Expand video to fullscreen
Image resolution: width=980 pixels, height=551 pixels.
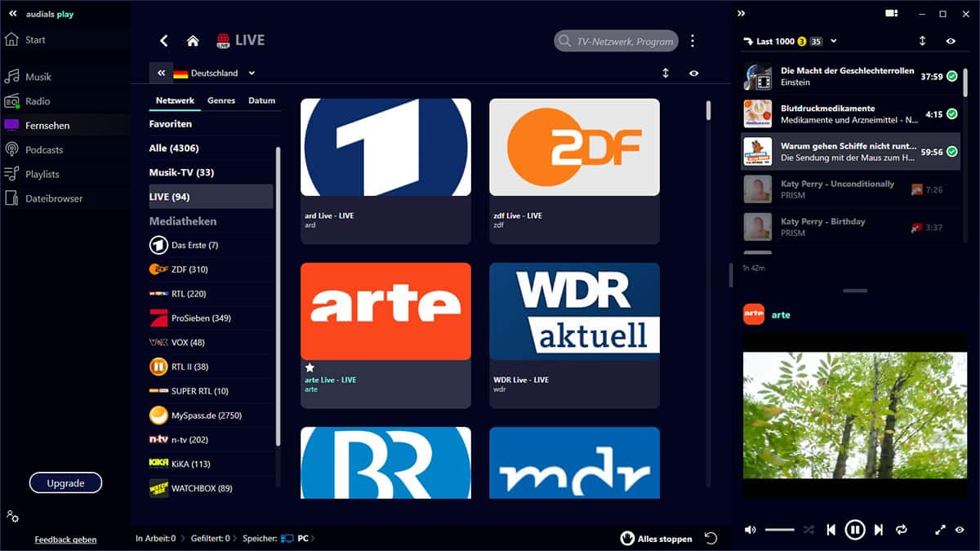pos(940,530)
